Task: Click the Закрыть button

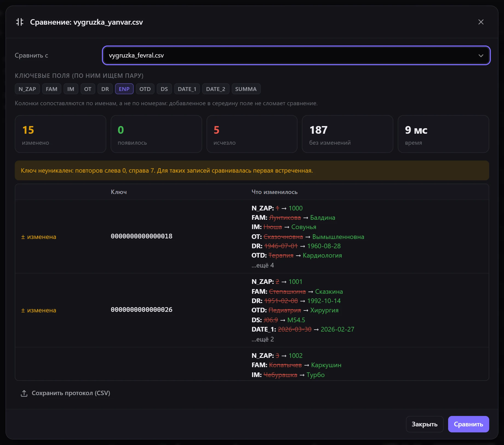Action: (425, 424)
